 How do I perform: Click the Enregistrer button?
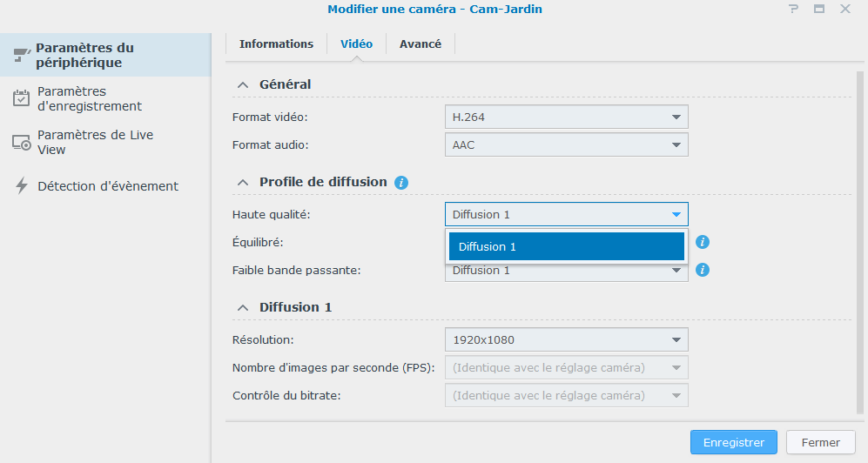[x=733, y=442]
